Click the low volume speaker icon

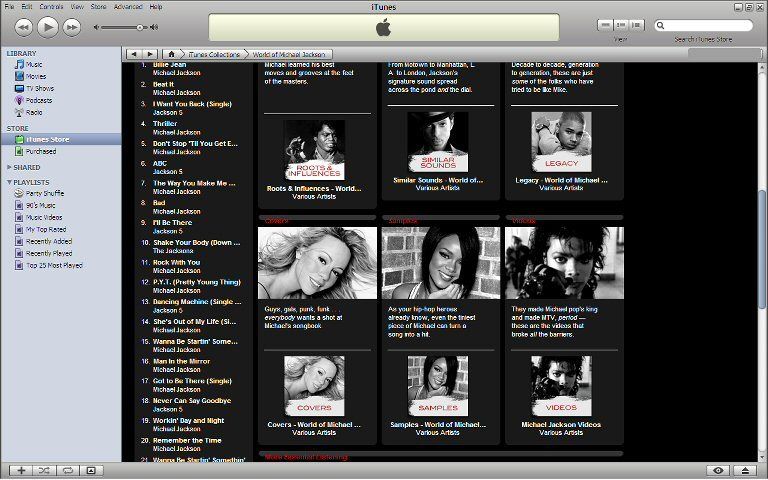point(96,27)
